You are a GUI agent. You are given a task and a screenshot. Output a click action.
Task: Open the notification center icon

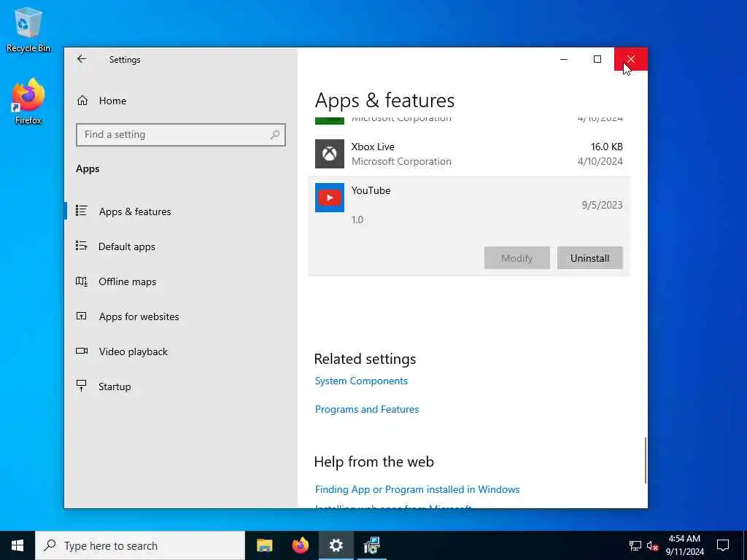[x=723, y=545]
